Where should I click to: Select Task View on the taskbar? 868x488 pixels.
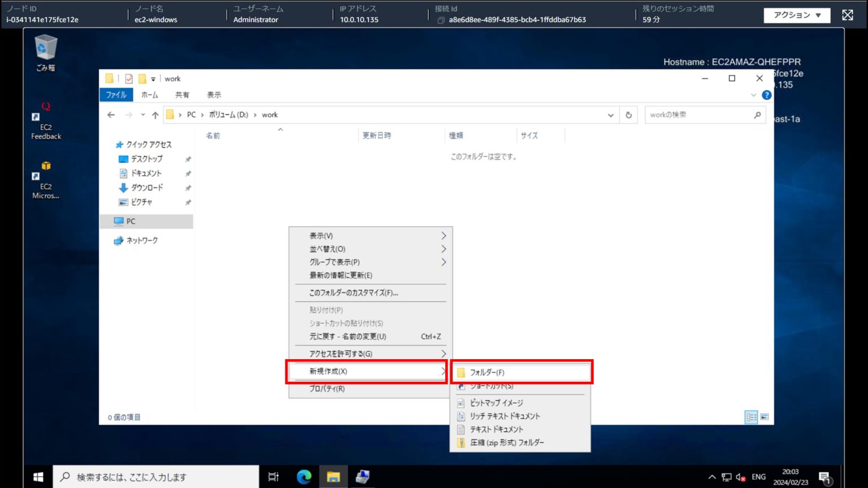point(274,477)
